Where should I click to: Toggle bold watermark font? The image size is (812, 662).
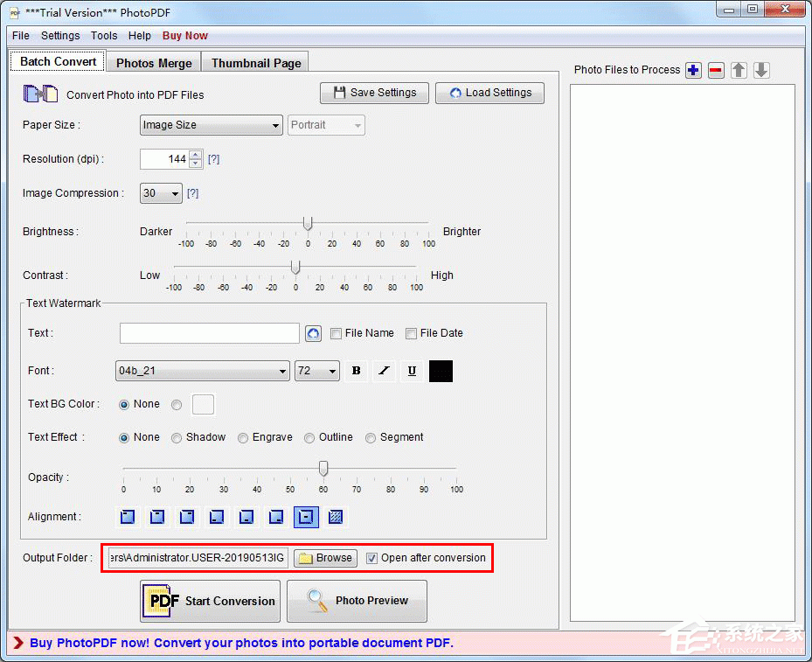coord(357,371)
